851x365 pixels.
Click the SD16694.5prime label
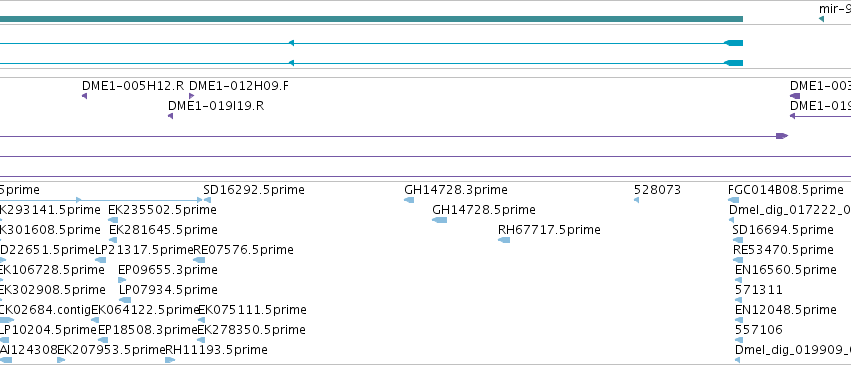[x=783, y=229]
